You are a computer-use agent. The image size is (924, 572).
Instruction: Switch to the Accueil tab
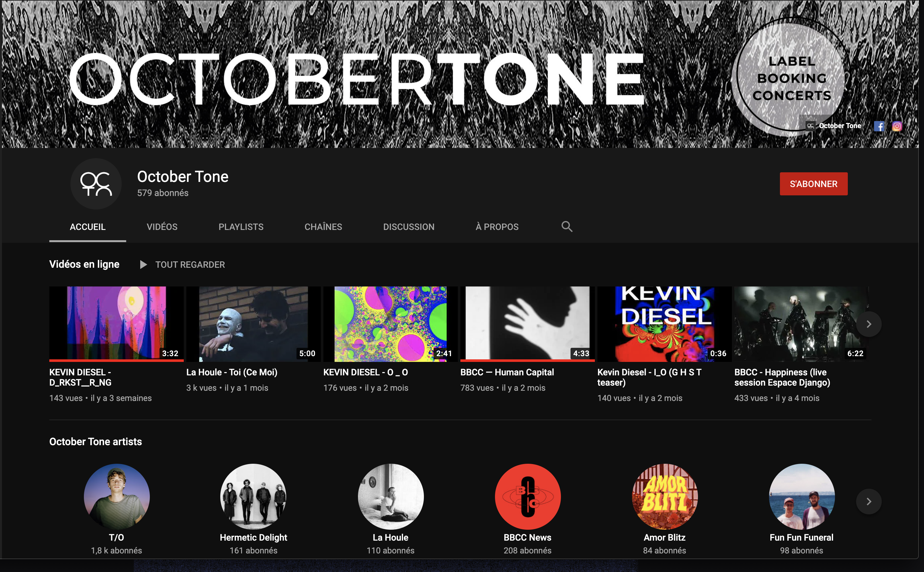tap(88, 227)
